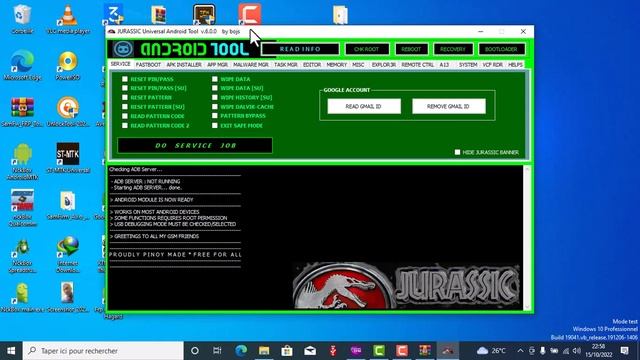Open the WinRAR icon on the taskbar
The height and width of the screenshot is (360, 640).
tap(425, 351)
